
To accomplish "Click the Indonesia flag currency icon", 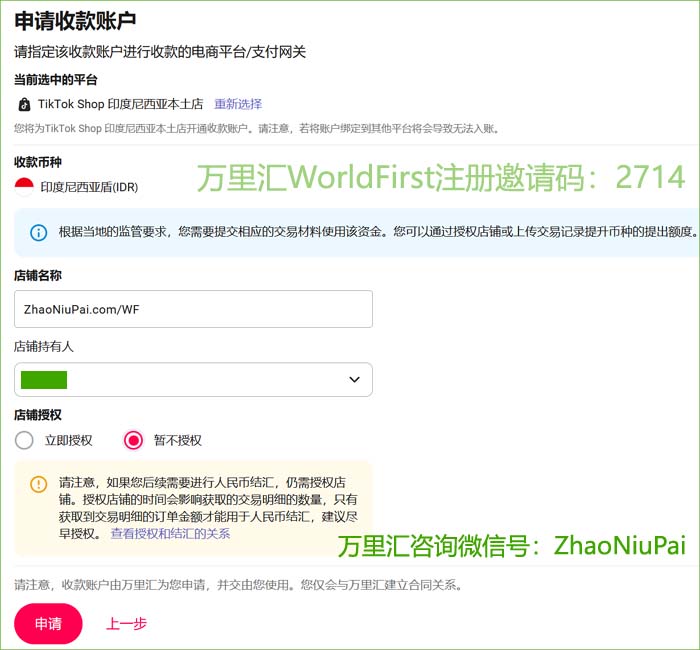I will coord(24,187).
